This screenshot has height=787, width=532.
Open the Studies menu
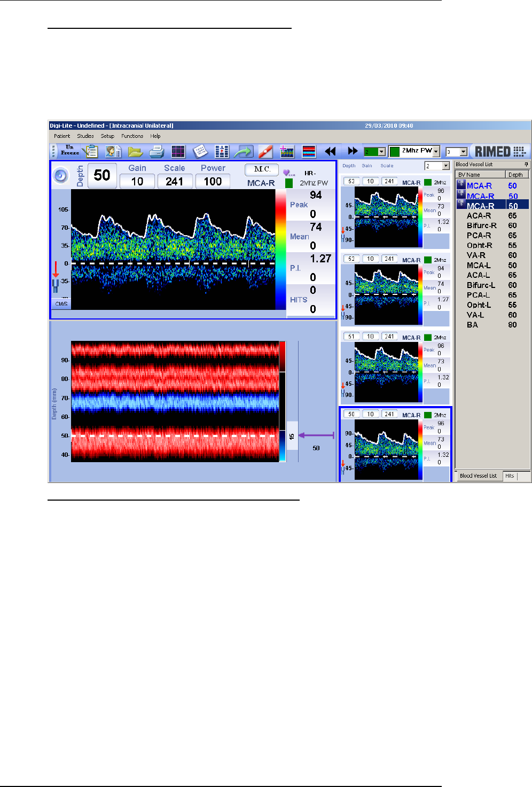85,136
